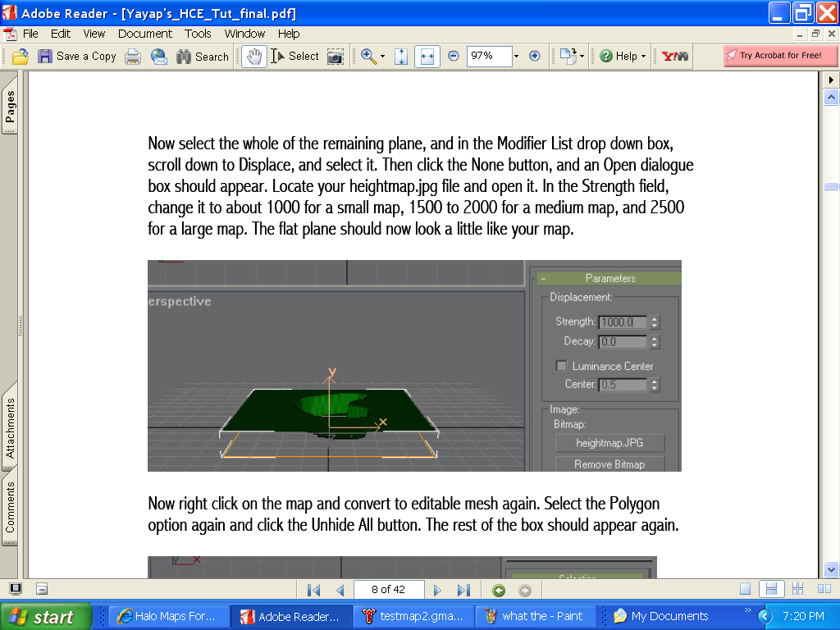Switch to My Documents taskbar window
Image resolution: width=840 pixels, height=630 pixels.
(x=662, y=617)
